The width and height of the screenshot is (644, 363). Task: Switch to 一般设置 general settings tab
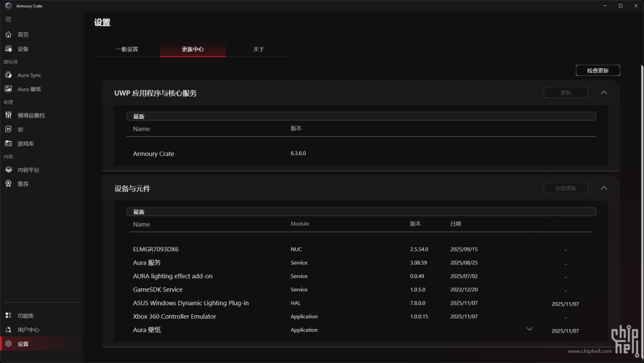pos(127,50)
